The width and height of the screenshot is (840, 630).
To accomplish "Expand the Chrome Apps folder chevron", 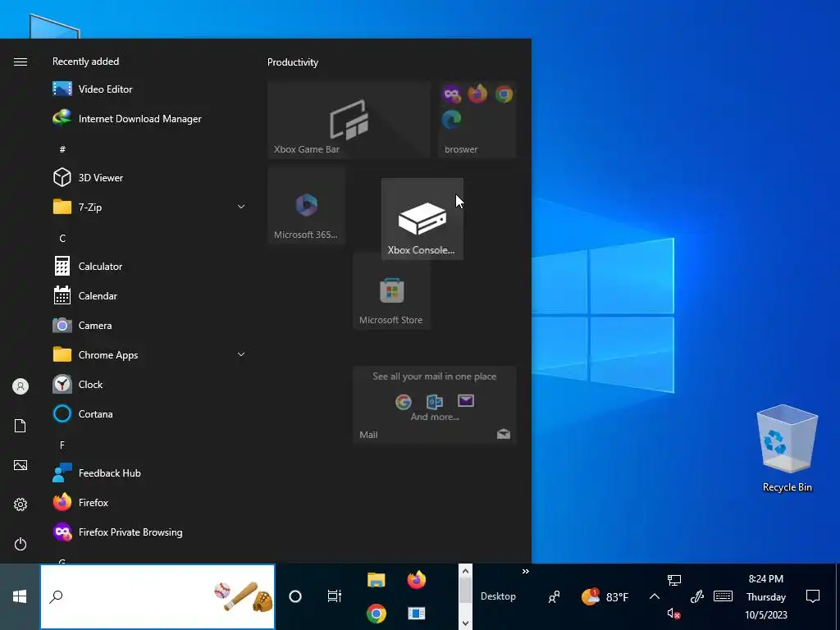I will [x=241, y=354].
